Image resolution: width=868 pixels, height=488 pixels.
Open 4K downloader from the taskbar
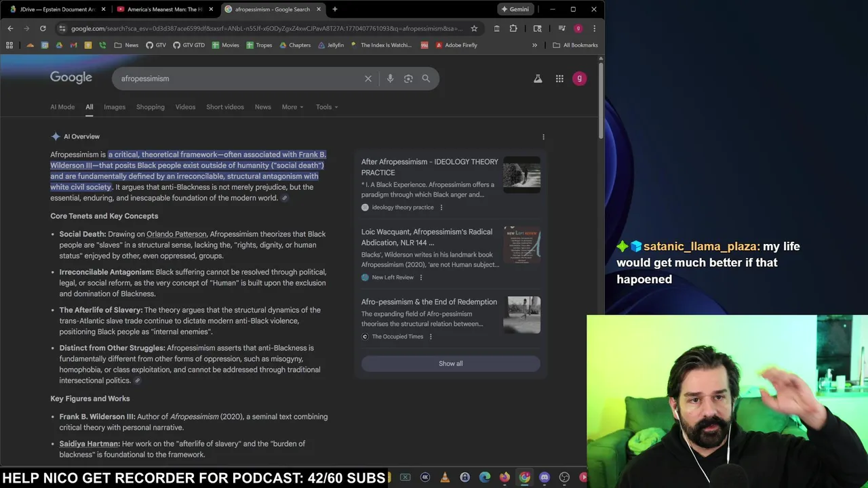coord(425,477)
